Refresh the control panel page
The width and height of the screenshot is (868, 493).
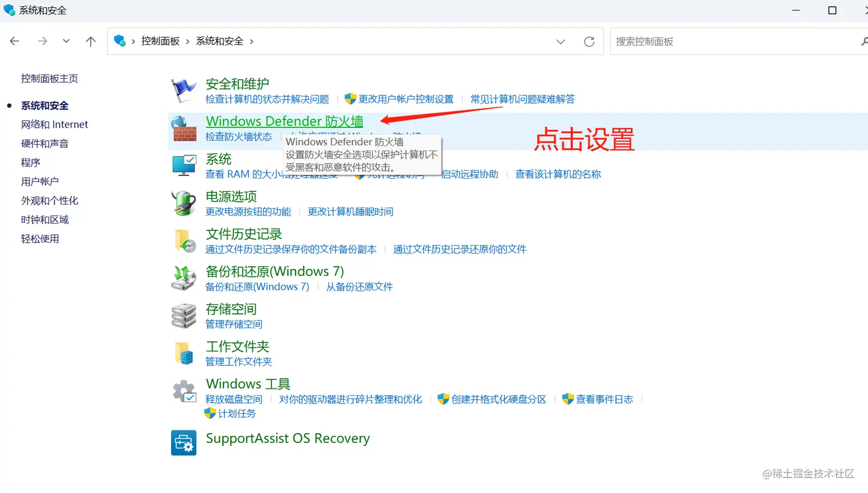pos(589,41)
